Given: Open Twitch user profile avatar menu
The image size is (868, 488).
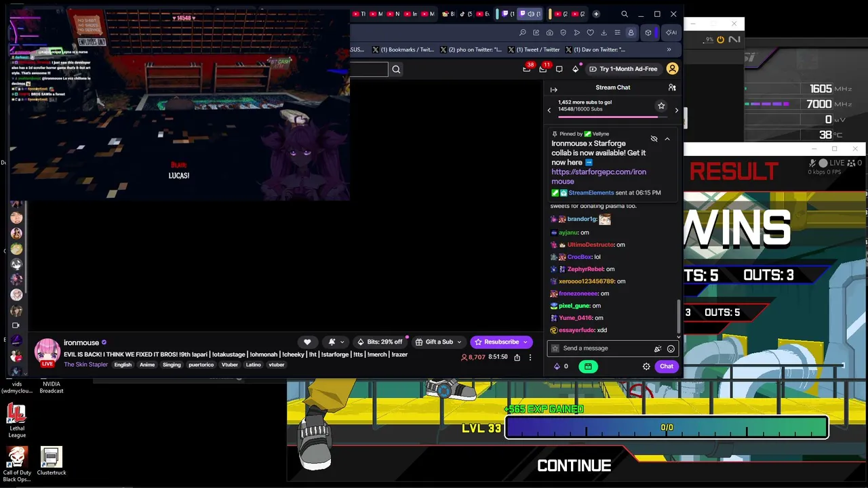Looking at the screenshot, I should pyautogui.click(x=672, y=69).
